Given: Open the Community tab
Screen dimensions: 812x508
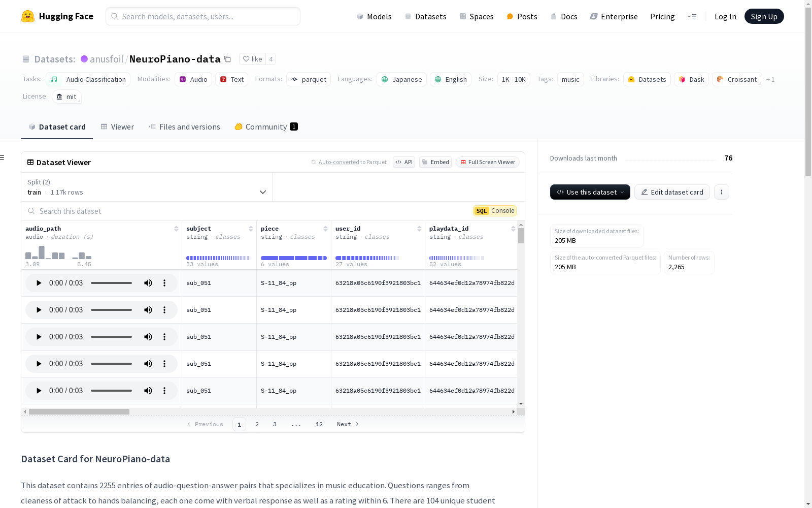Looking at the screenshot, I should click(x=266, y=127).
